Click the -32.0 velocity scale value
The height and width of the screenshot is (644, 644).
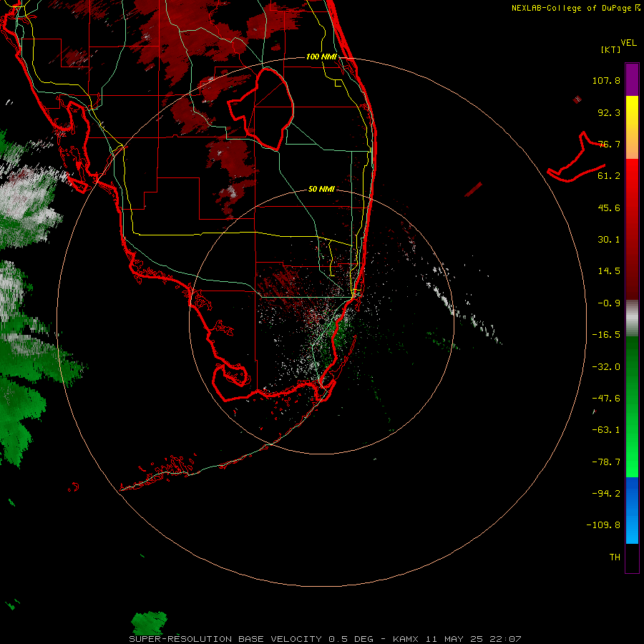(606, 367)
